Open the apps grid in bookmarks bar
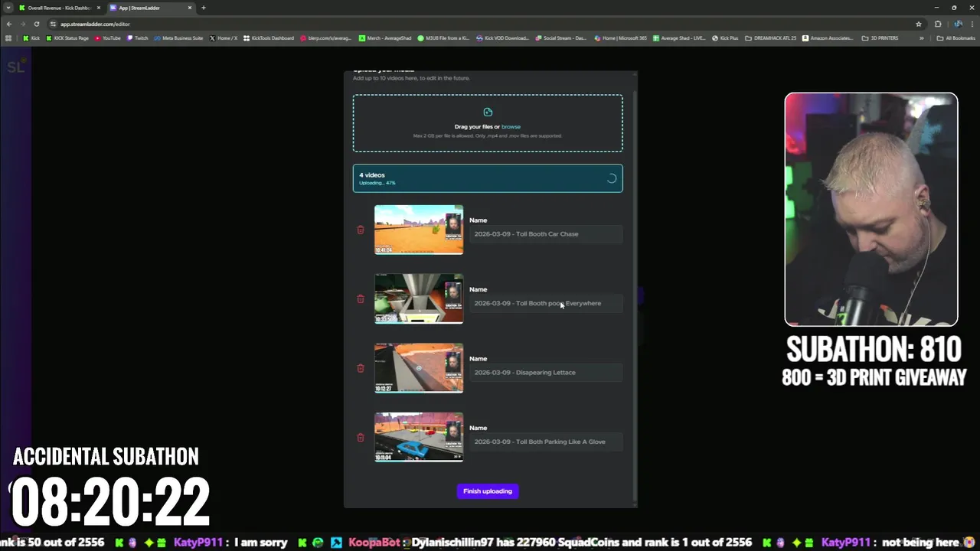Image resolution: width=980 pixels, height=551 pixels. coord(9,37)
